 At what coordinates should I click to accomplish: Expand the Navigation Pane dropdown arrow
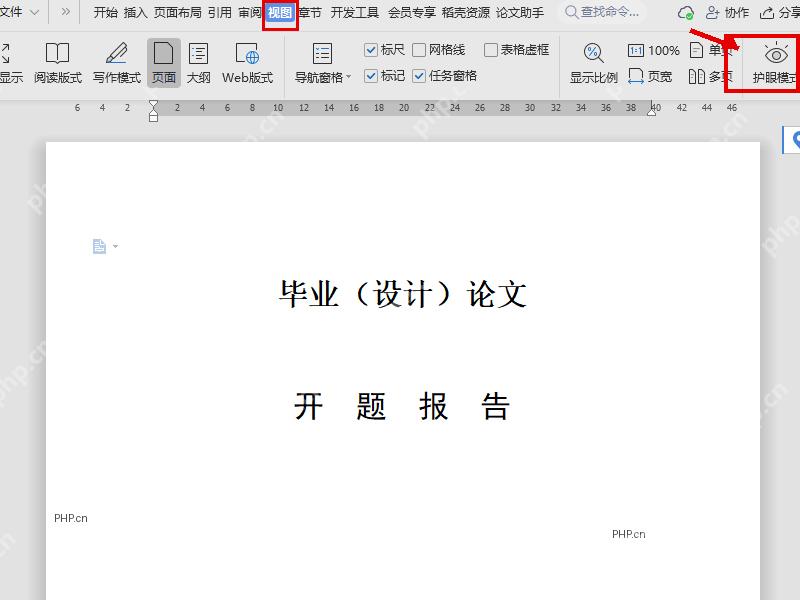(x=349, y=77)
